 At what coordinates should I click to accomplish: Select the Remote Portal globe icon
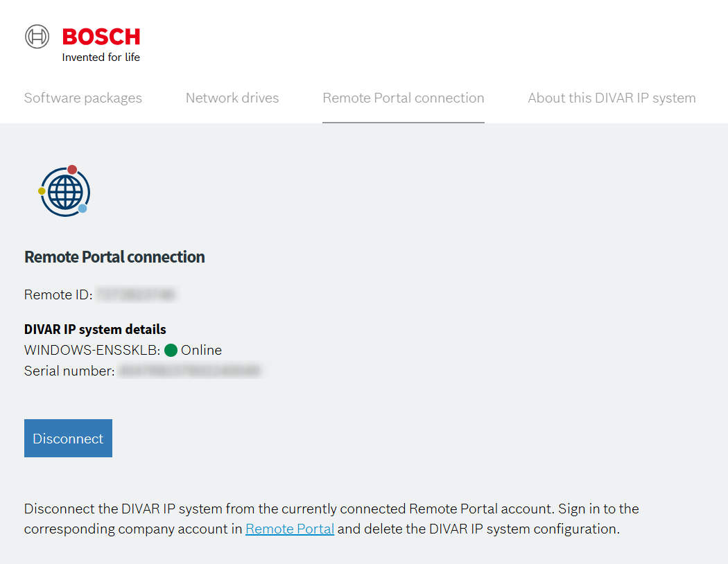point(65,191)
